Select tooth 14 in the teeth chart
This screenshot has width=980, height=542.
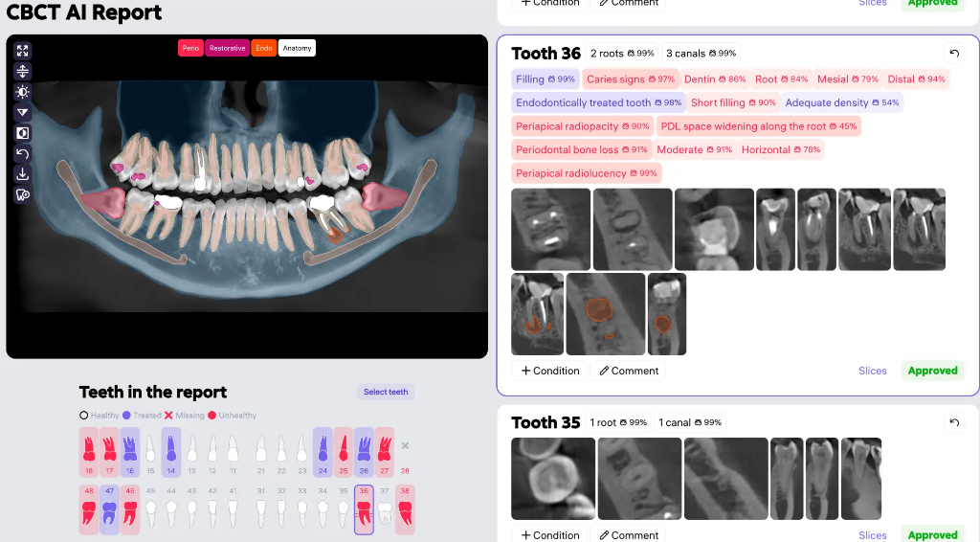click(x=171, y=451)
